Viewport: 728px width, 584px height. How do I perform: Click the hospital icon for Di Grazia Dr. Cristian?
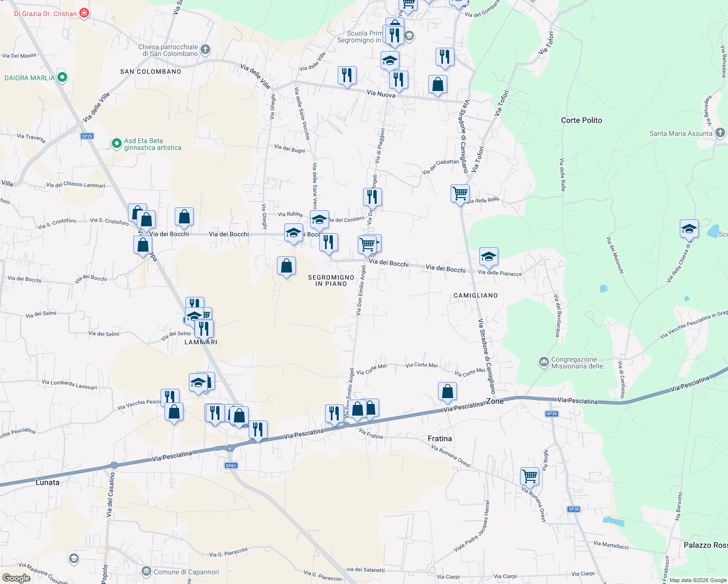click(x=84, y=13)
